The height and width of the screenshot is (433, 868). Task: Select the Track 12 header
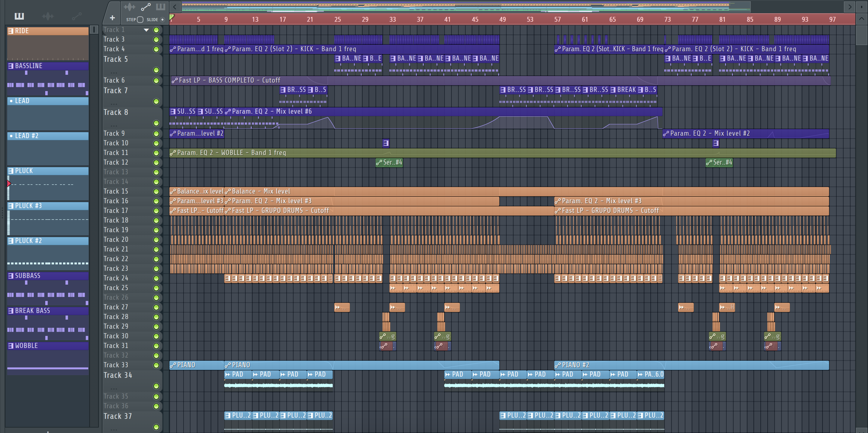click(132, 163)
